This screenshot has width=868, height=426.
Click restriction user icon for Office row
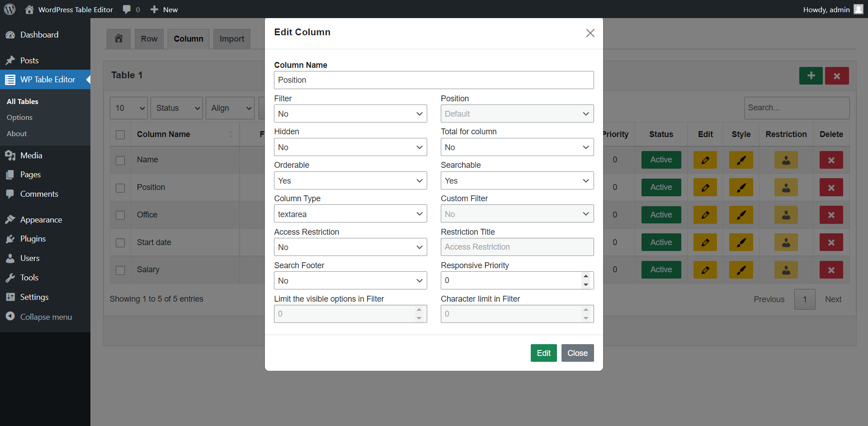point(786,215)
